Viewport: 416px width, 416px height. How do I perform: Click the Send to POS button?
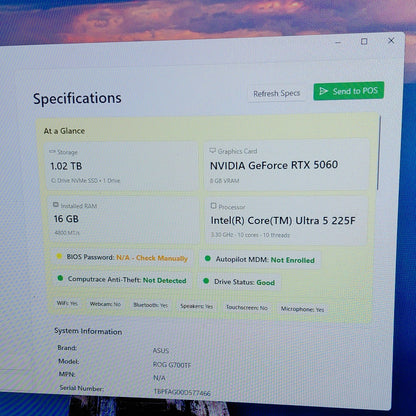tap(349, 91)
